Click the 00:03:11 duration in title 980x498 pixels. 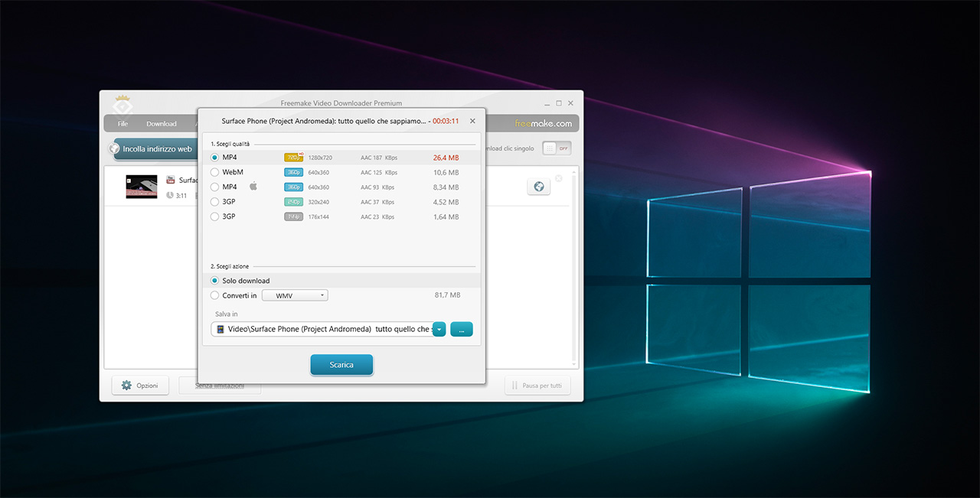pyautogui.click(x=446, y=121)
